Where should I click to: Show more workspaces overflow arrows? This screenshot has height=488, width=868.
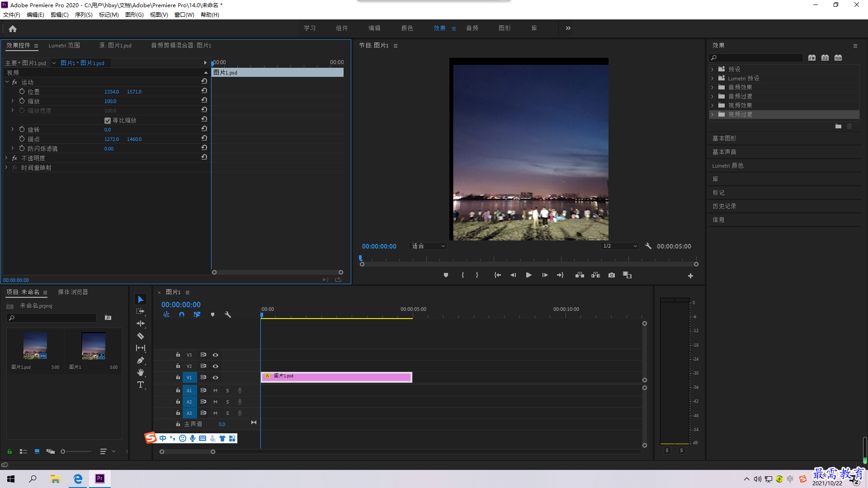(568, 28)
